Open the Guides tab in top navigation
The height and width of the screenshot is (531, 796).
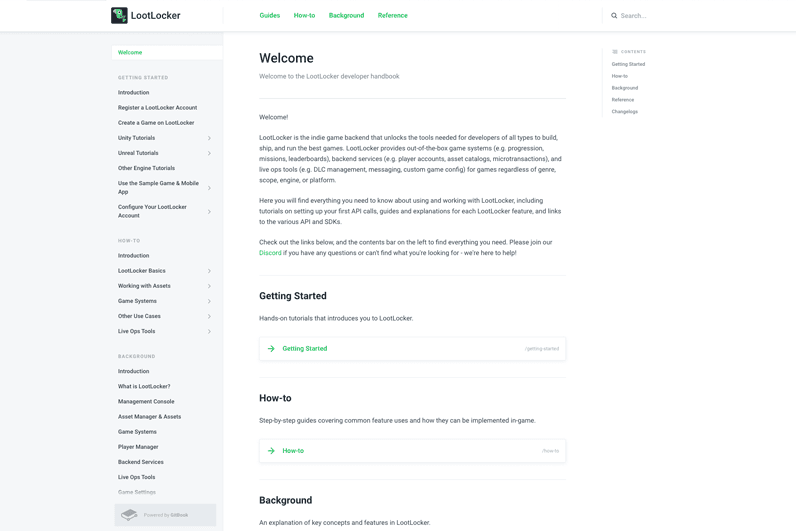[x=270, y=16]
